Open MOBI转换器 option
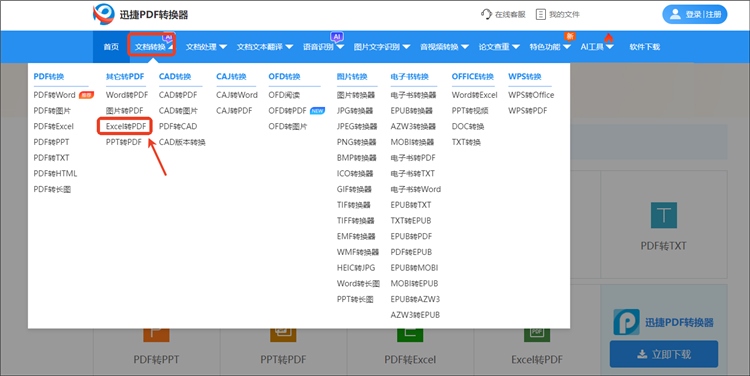This screenshot has height=376, width=750. 412,142
